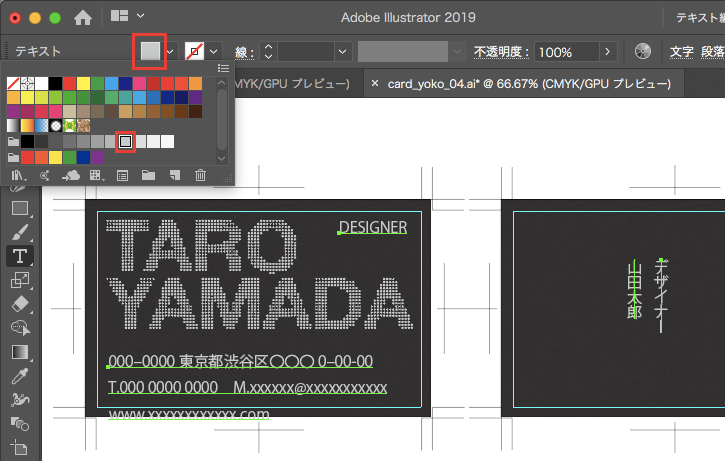The height and width of the screenshot is (461, 725).
Task: Open the stroke weight dropdown
Action: [x=342, y=51]
